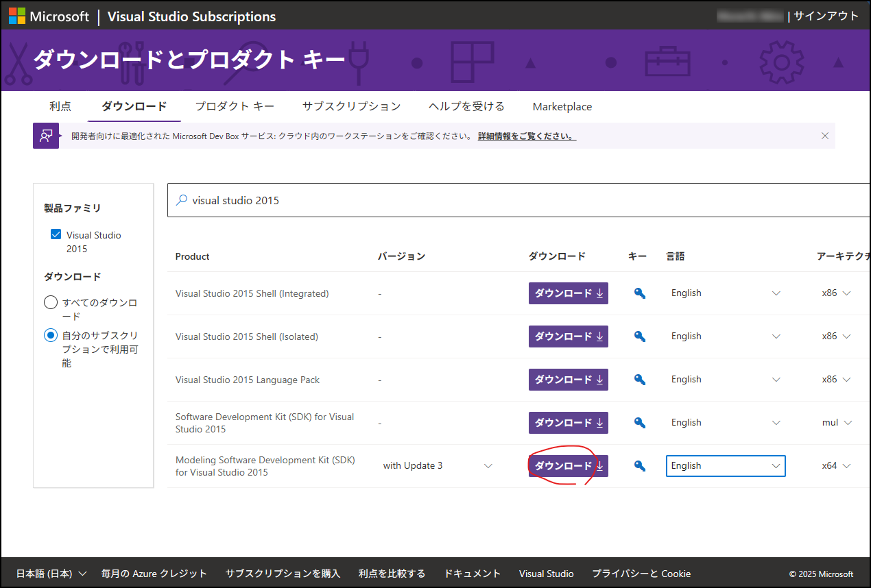Select 自分のサブスクリプションで利用可能 radio button

(51, 335)
